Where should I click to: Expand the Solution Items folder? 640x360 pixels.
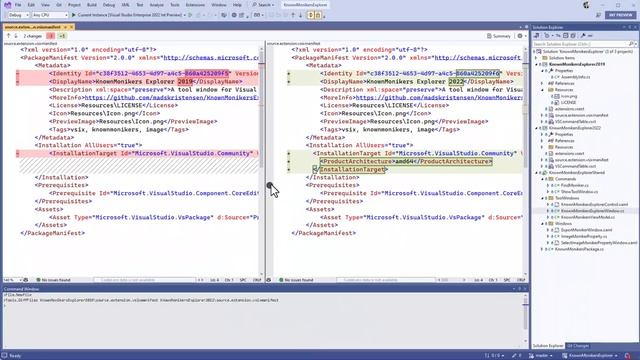tap(536, 58)
